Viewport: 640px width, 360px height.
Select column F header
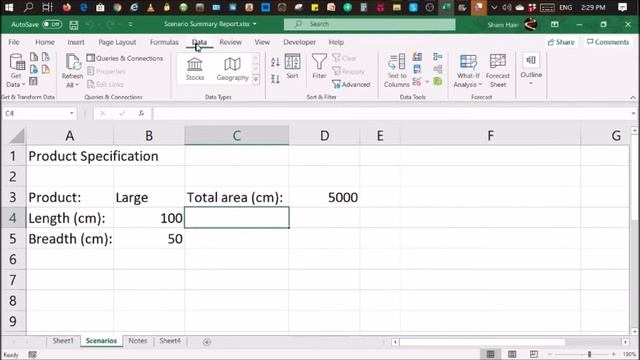coord(490,136)
